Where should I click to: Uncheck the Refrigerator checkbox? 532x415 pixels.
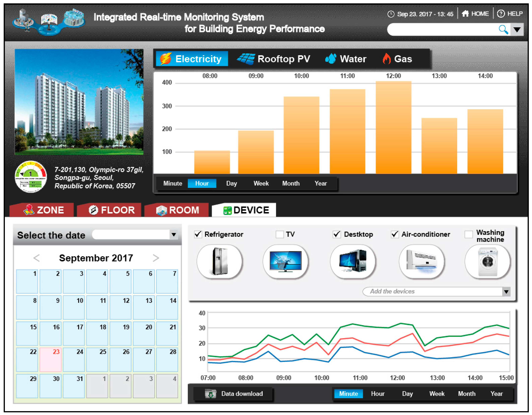(198, 234)
